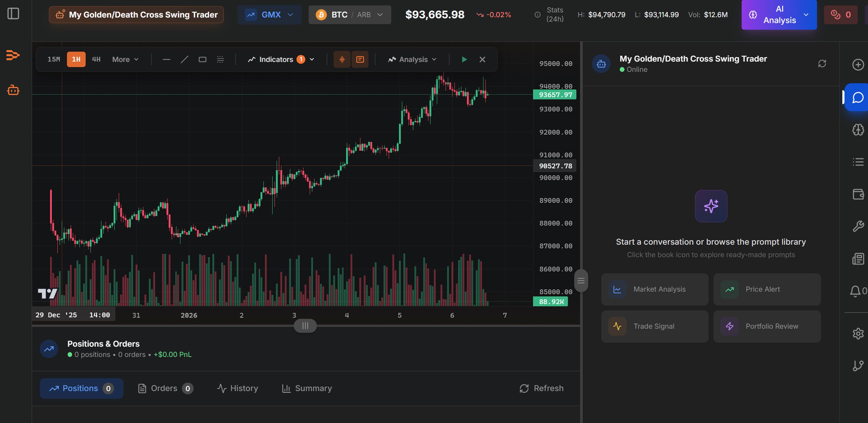
Task: Toggle the orange note panel button
Action: pyautogui.click(x=360, y=60)
